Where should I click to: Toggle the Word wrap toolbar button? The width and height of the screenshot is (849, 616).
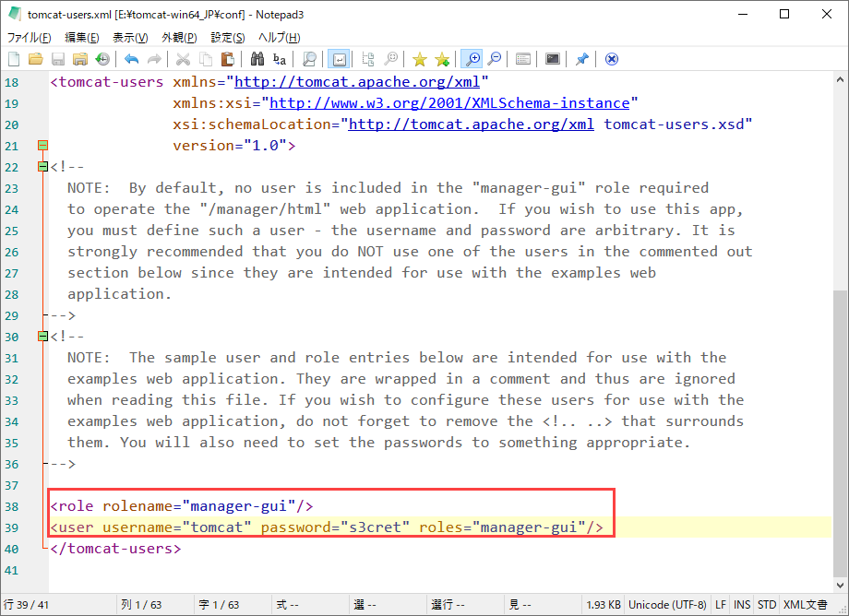(x=339, y=59)
